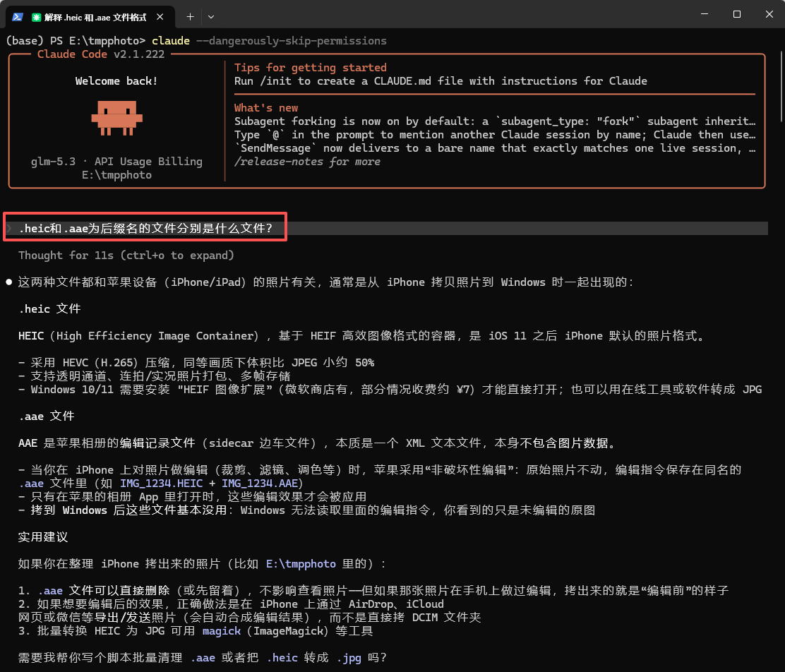Click the highlighted "magick" command text
The width and height of the screenshot is (785, 672).
click(x=221, y=631)
